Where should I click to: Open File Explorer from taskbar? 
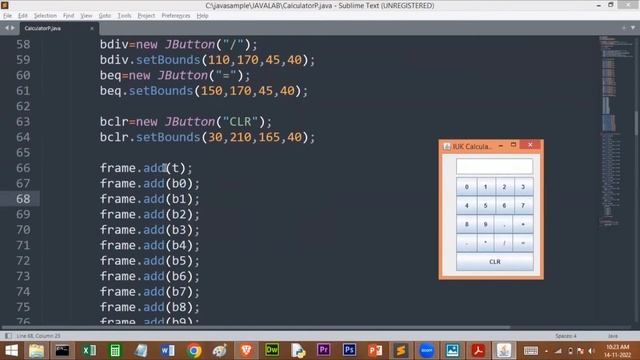[36, 351]
